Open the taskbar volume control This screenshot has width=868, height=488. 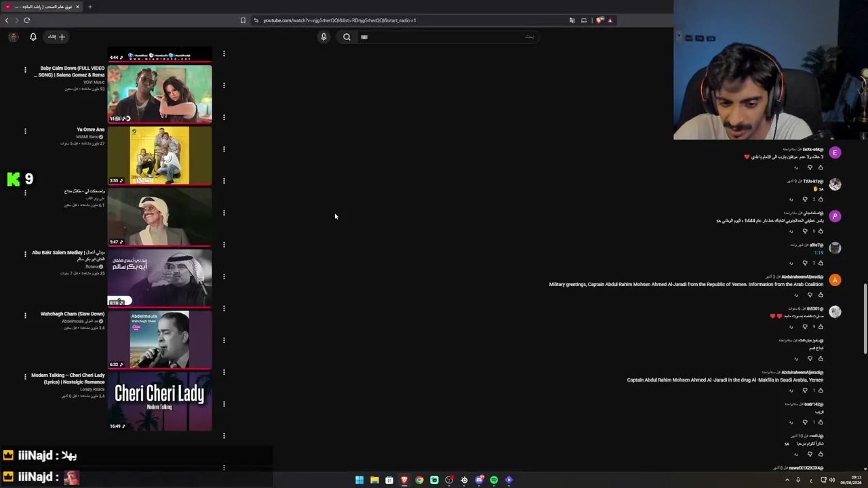tap(832, 480)
